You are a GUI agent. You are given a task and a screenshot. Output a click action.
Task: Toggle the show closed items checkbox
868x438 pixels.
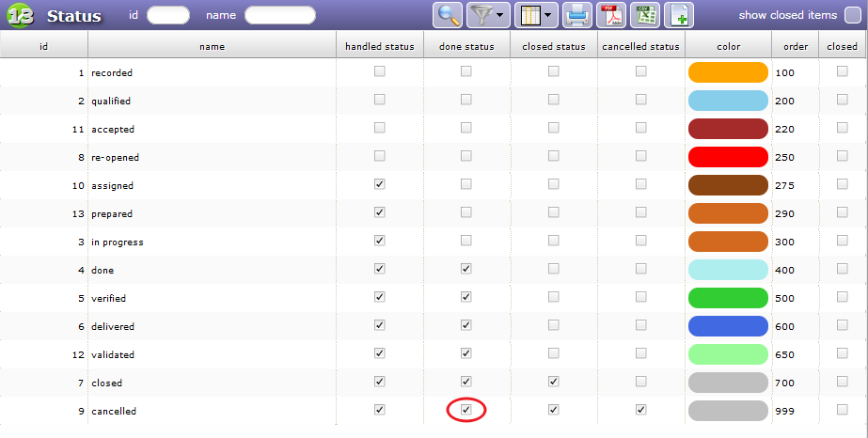click(x=853, y=15)
